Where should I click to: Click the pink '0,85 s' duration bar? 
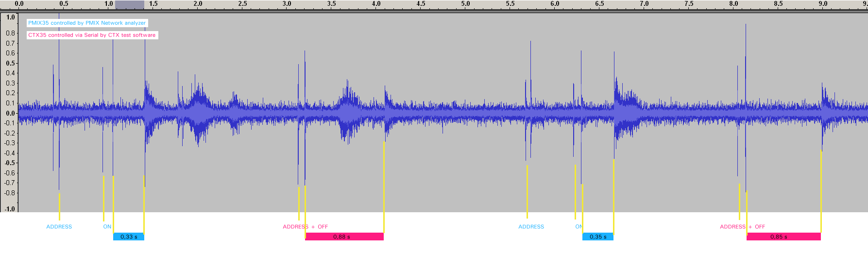coord(783,237)
